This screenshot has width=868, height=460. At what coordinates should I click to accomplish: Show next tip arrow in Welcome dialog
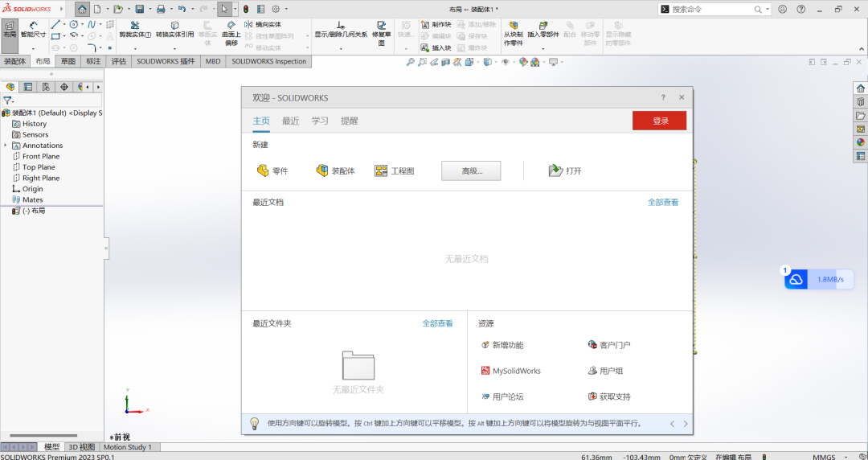[686, 424]
